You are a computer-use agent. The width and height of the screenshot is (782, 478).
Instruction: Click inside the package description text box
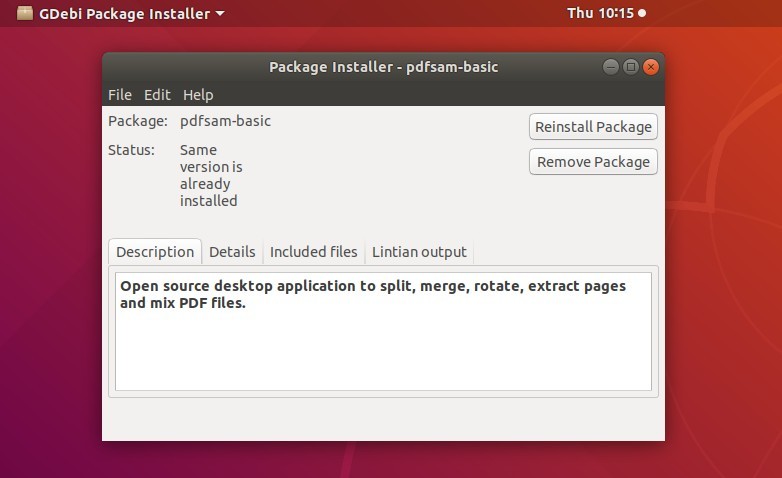(x=383, y=331)
